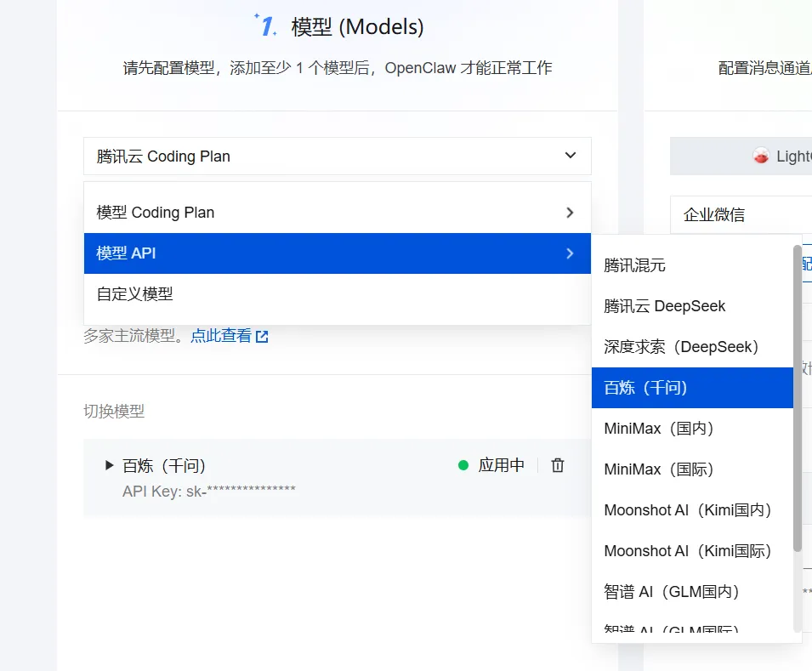This screenshot has height=671, width=812.
Task: Click the 应用中 status label
Action: tap(502, 465)
